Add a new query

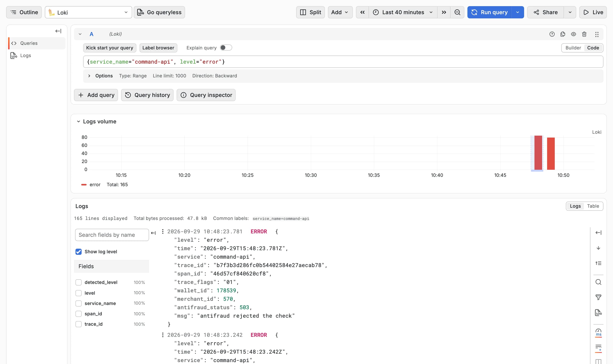pyautogui.click(x=96, y=95)
